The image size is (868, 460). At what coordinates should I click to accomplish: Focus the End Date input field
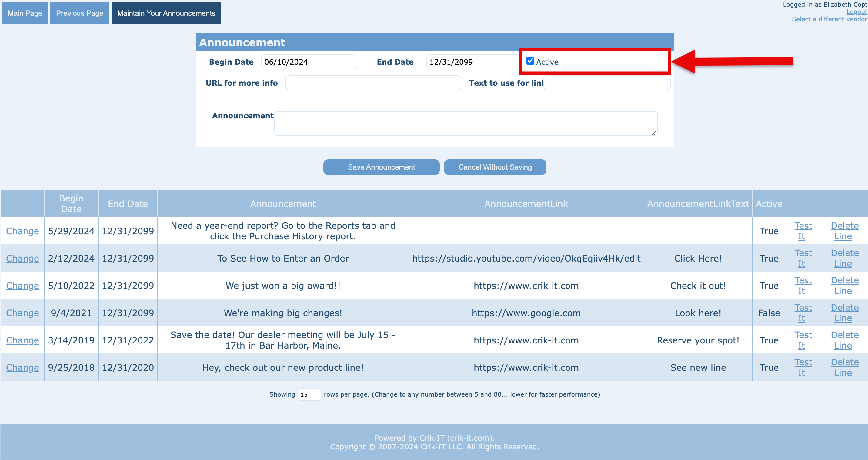pyautogui.click(x=472, y=62)
